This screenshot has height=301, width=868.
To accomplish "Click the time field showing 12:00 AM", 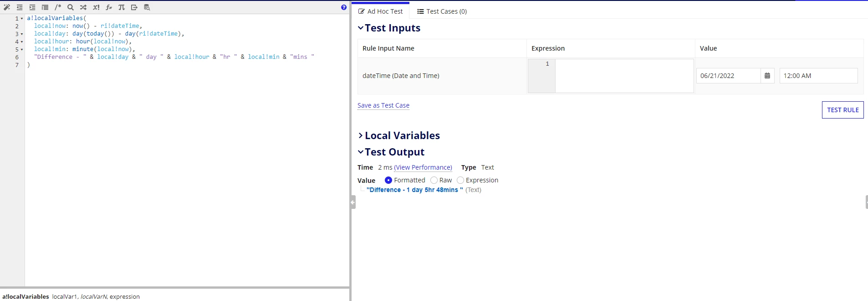I will pos(818,76).
